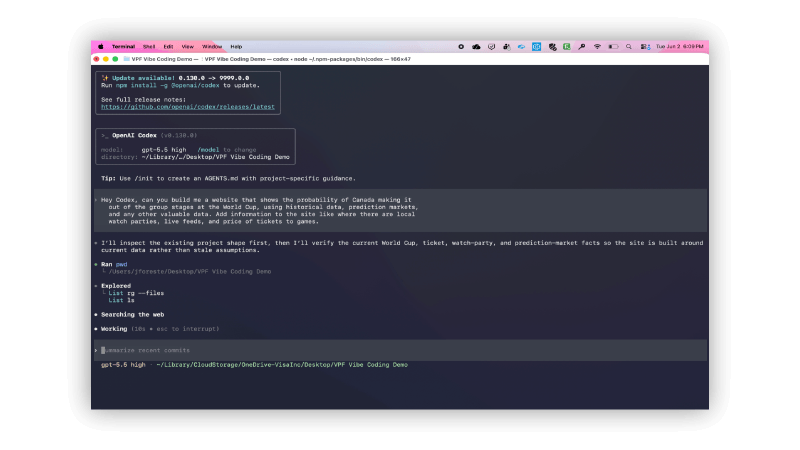
Task: Click the OpenAI Codex header title
Action: 134,135
